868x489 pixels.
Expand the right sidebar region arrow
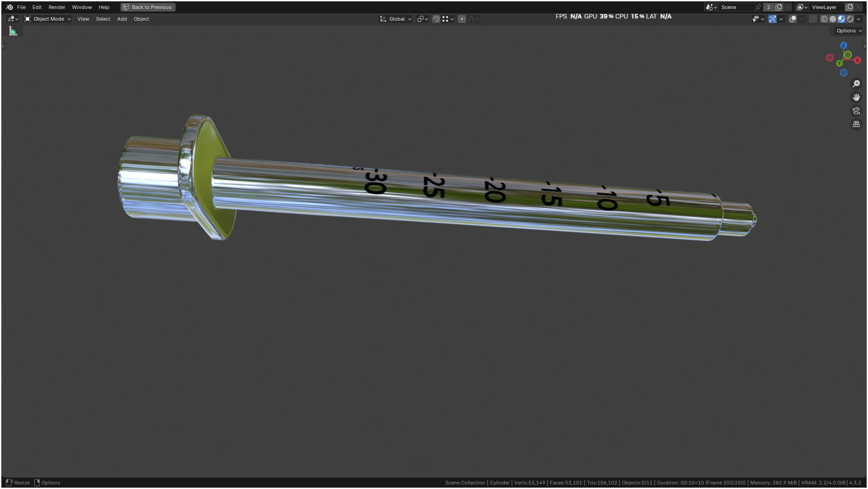coord(864,46)
